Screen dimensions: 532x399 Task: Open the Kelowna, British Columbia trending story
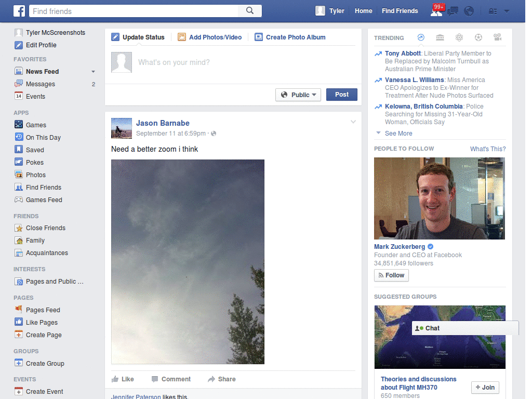pos(424,106)
